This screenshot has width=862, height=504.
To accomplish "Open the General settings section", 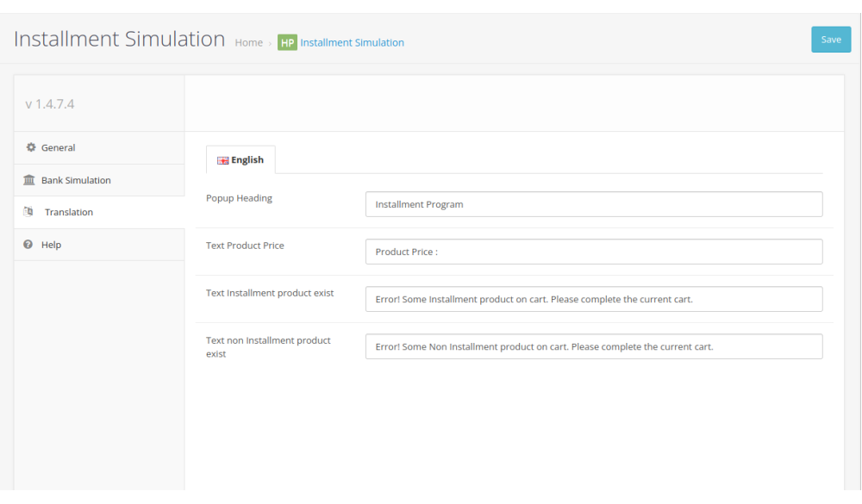I will pos(58,147).
